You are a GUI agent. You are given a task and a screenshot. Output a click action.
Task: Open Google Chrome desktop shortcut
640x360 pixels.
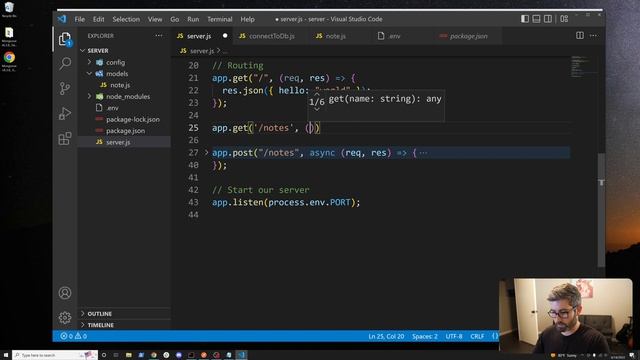point(9,61)
